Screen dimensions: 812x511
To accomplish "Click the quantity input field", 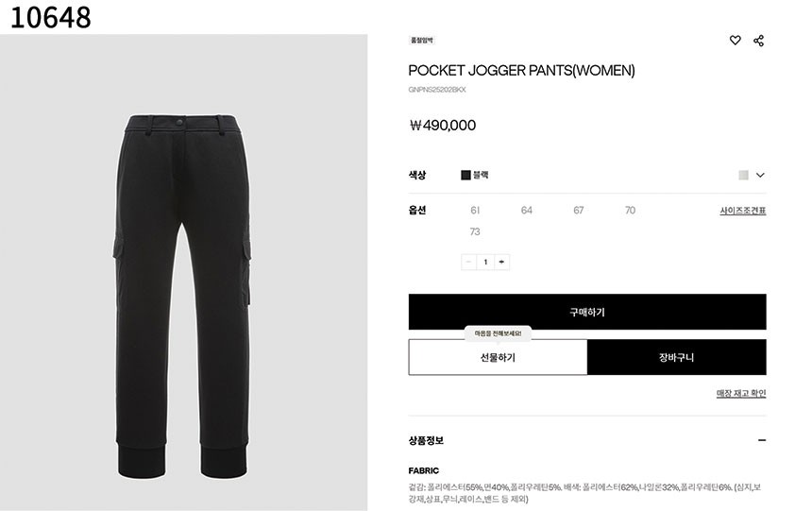I will point(485,263).
